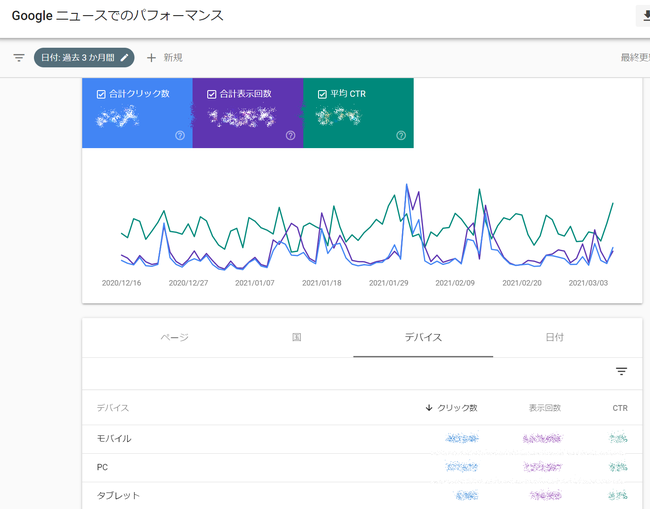Click the 日付: 過去 3 か月間 filter chip
Viewport: 650px width, 509px height.
pyautogui.click(x=84, y=58)
